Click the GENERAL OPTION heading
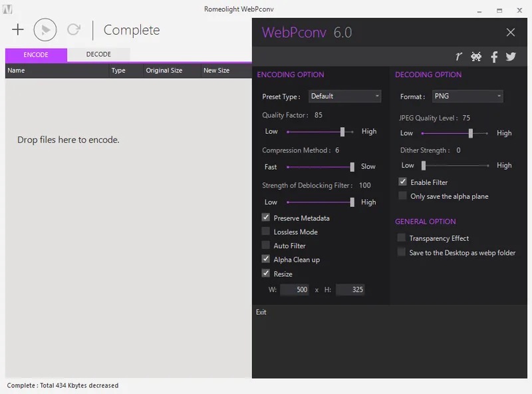This screenshot has width=532, height=394. coord(426,222)
